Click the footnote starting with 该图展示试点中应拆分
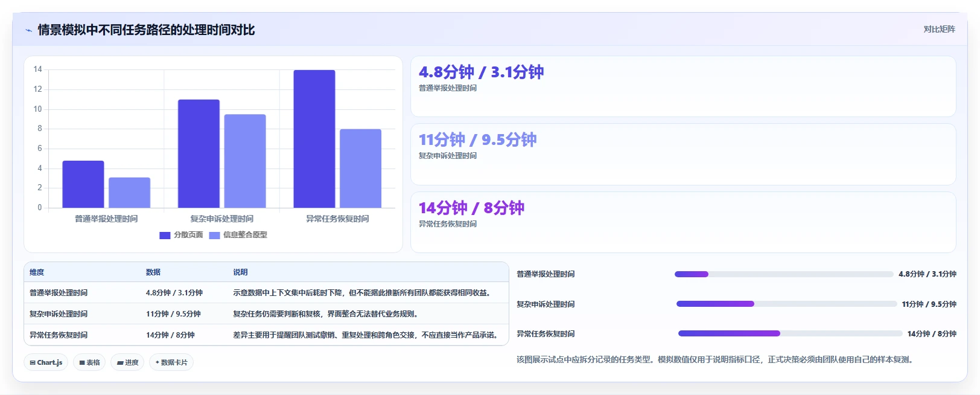The image size is (980, 395). coord(717,360)
